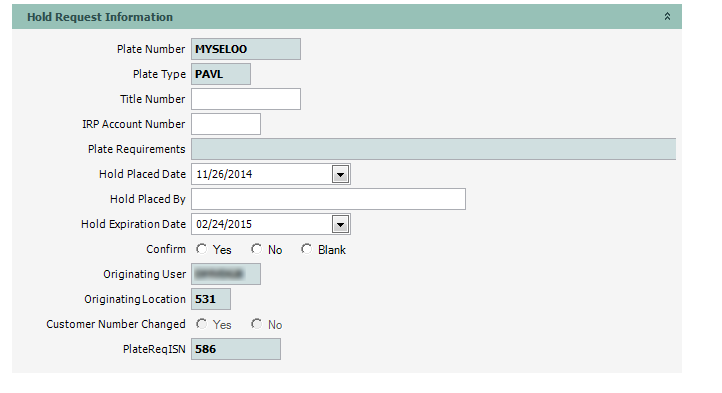Viewport: 722px width, 393px height.
Task: Click the Plate Requirements label
Action: (137, 149)
